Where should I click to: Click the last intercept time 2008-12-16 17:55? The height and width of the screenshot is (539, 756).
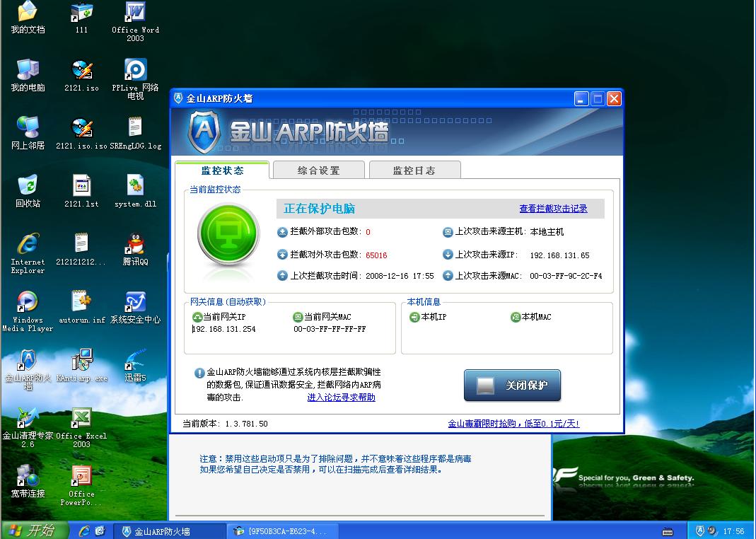point(400,276)
